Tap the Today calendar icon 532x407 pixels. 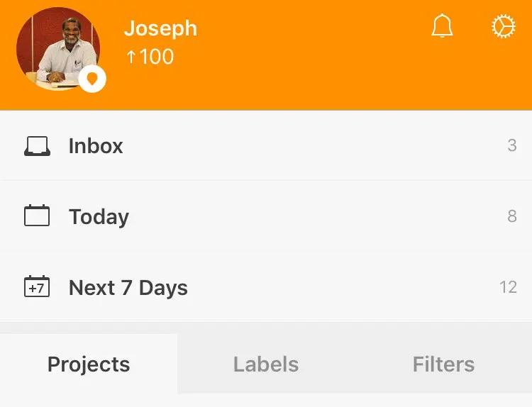click(37, 216)
